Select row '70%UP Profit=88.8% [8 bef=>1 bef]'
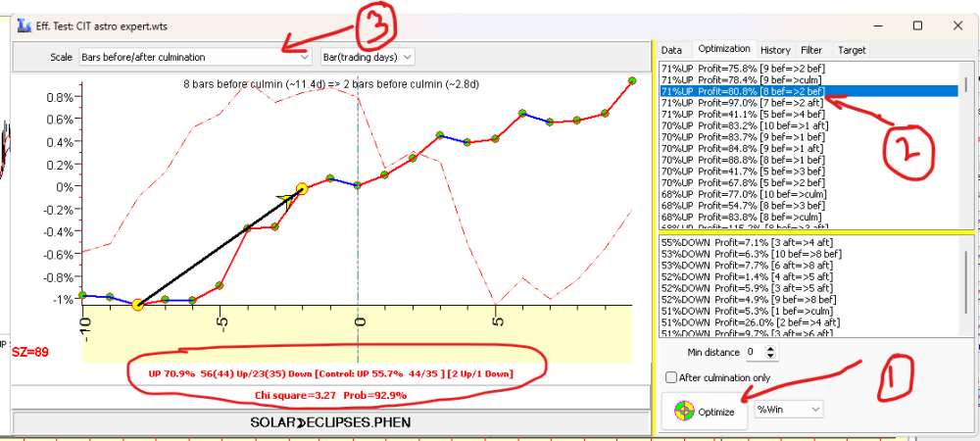 tap(809, 160)
